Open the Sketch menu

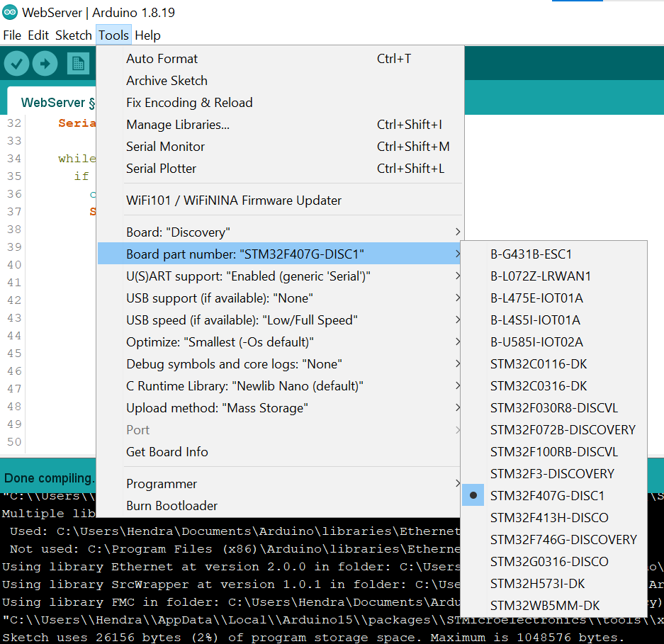click(73, 35)
